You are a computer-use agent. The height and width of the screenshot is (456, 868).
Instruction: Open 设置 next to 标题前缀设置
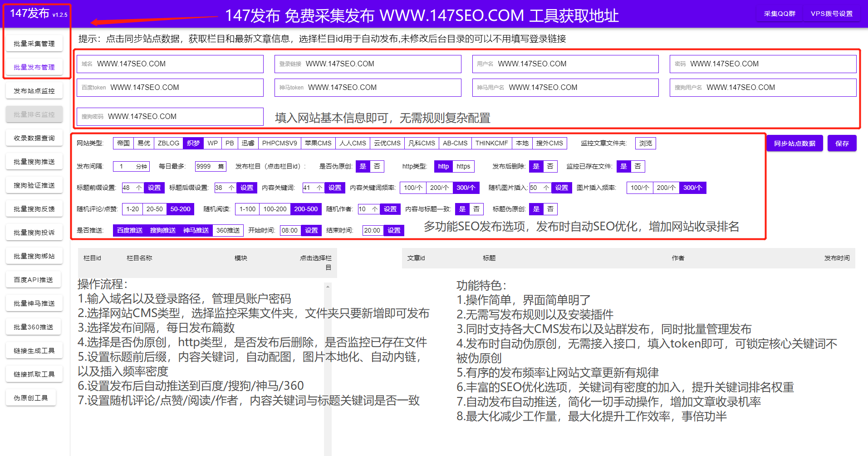coord(154,187)
